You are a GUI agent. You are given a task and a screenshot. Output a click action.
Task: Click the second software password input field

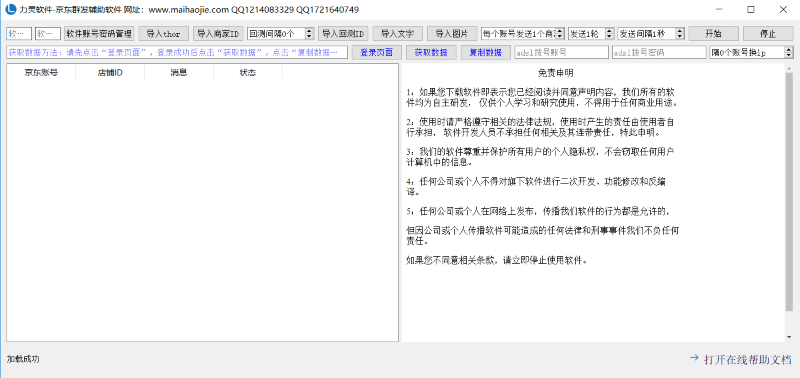(48, 34)
